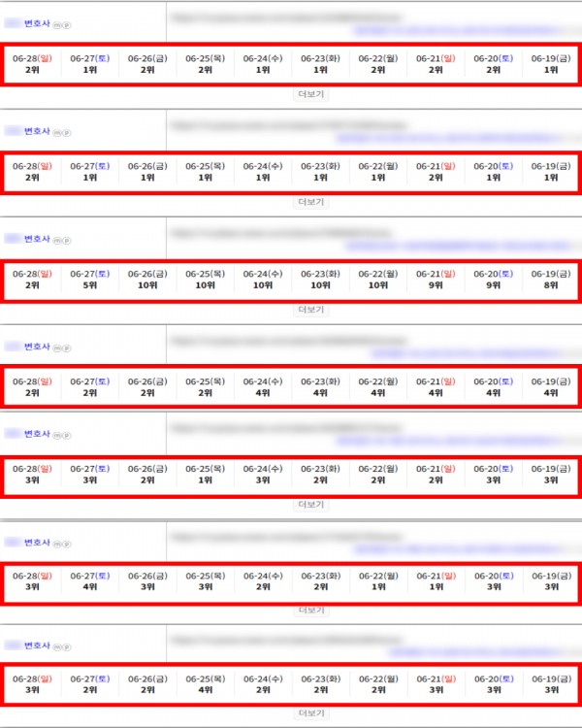Image resolution: width=582 pixels, height=728 pixels.
Task: Click the circled P icon above the 06-20 1위 row
Action: tap(67, 133)
